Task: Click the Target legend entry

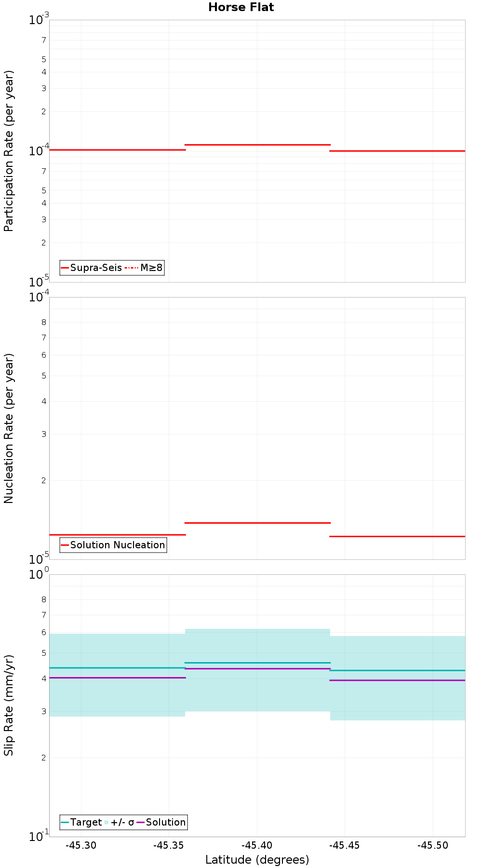Action: pos(81,822)
